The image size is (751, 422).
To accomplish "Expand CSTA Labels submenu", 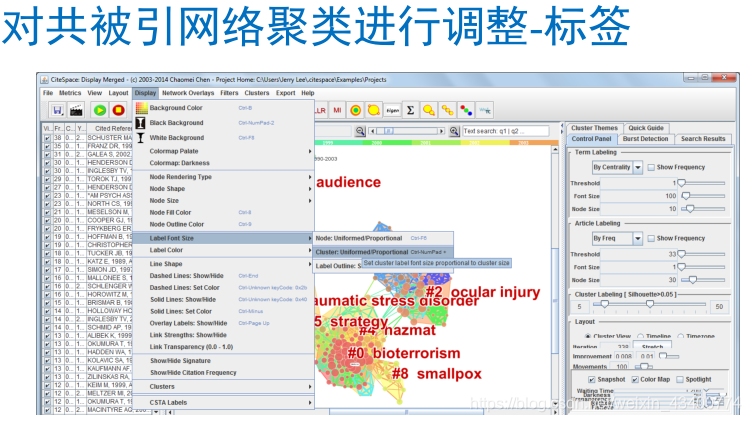I will pos(224,403).
